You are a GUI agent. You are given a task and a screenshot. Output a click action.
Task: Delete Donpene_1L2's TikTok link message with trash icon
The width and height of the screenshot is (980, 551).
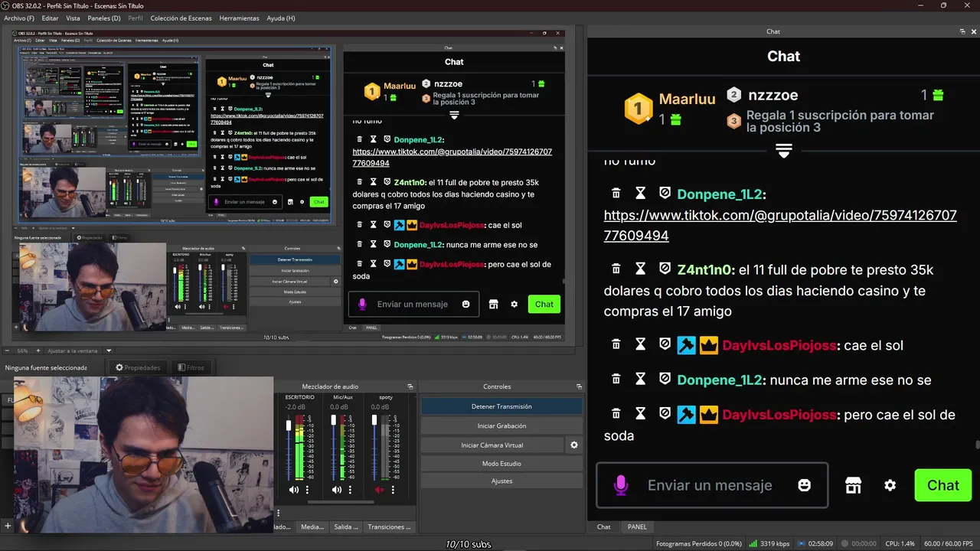click(x=616, y=194)
